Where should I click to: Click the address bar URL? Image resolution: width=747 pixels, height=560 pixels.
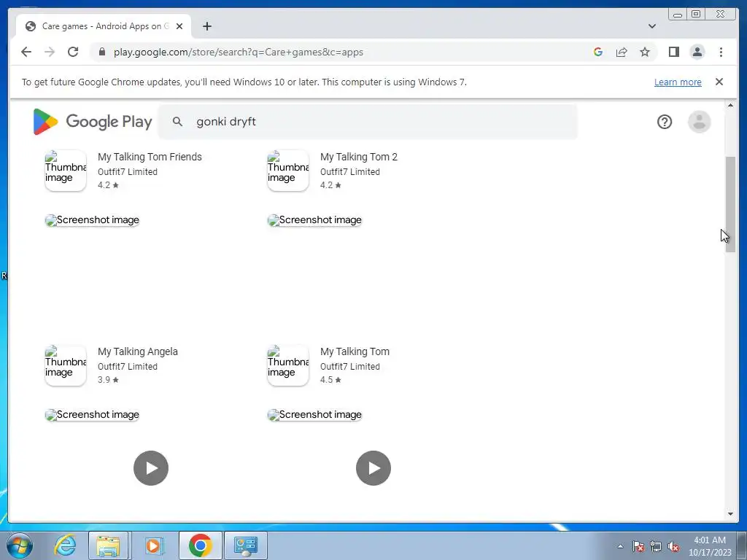tap(239, 52)
